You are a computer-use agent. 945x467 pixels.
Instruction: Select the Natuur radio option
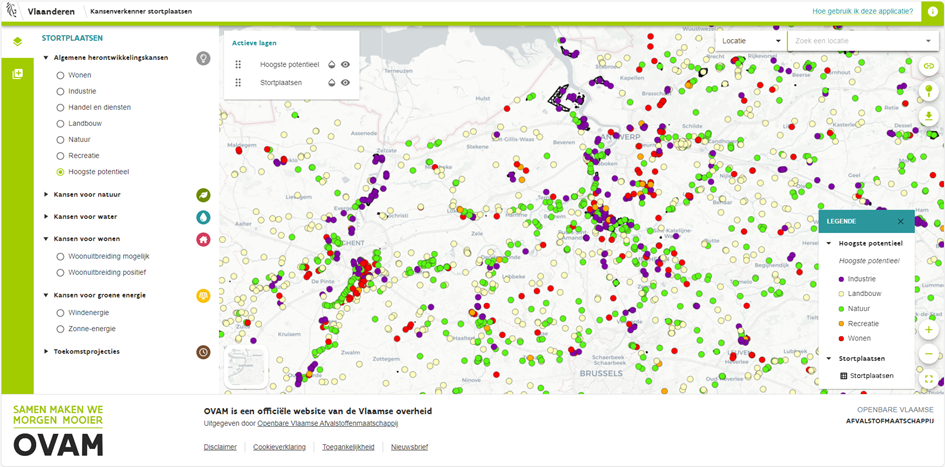click(60, 140)
